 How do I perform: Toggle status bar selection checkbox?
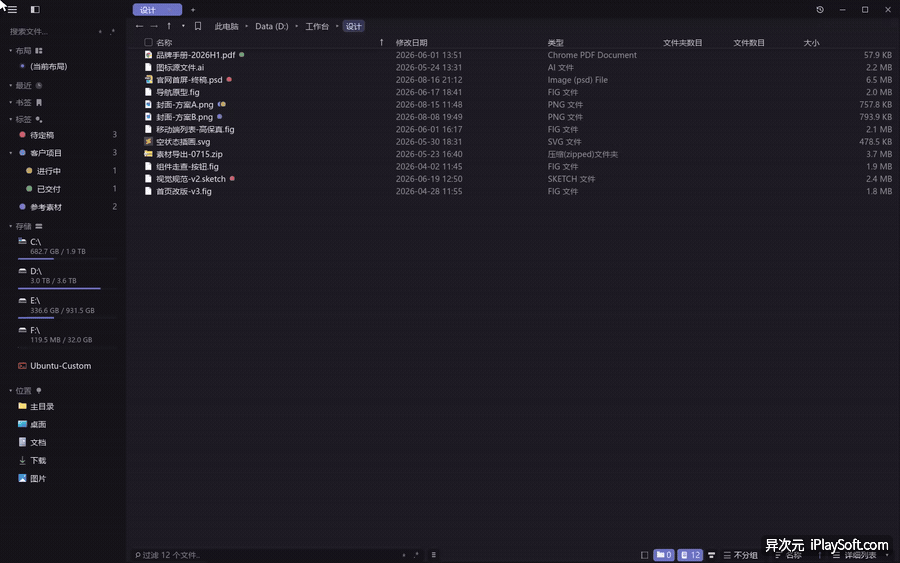pyautogui.click(x=645, y=555)
